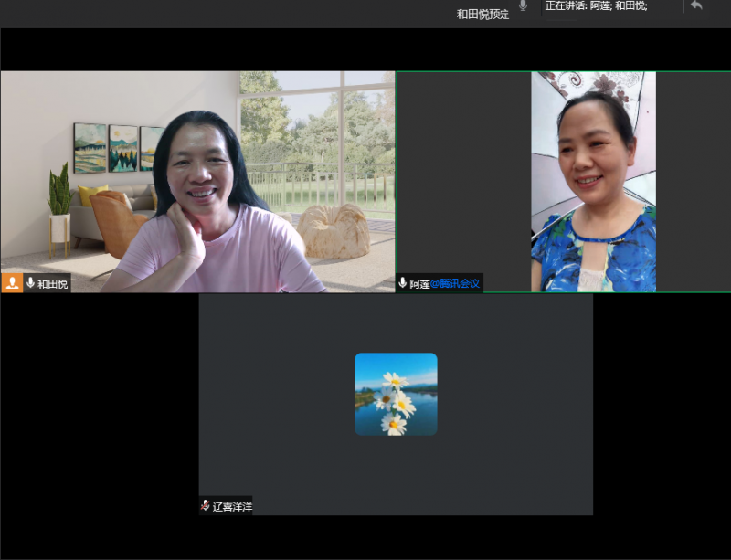Click the orange host icon beside 和田悦

[x=12, y=283]
